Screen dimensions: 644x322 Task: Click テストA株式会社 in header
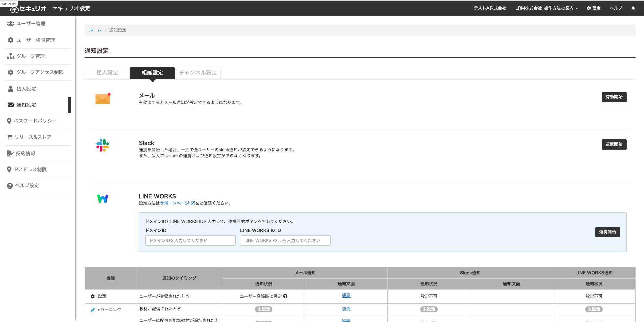tap(490, 8)
